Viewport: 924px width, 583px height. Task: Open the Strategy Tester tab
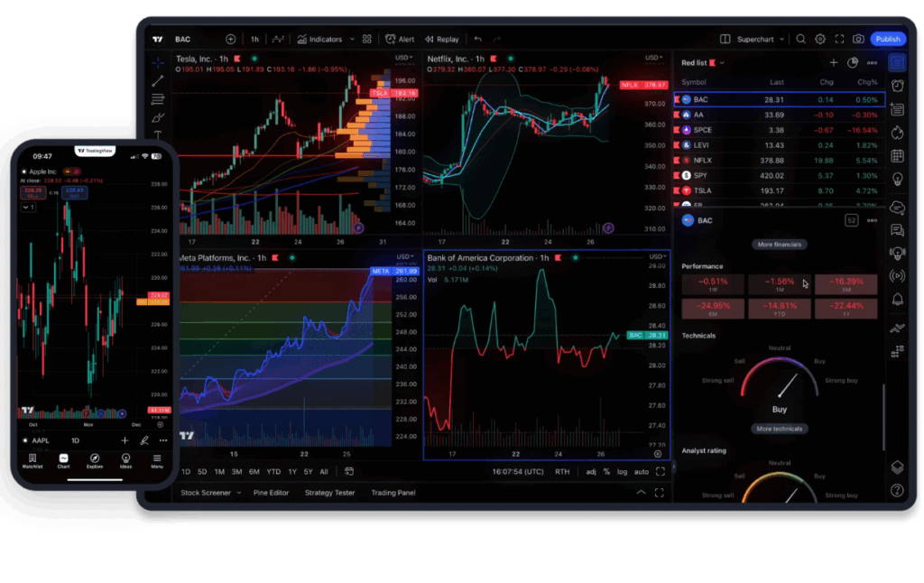pos(330,493)
